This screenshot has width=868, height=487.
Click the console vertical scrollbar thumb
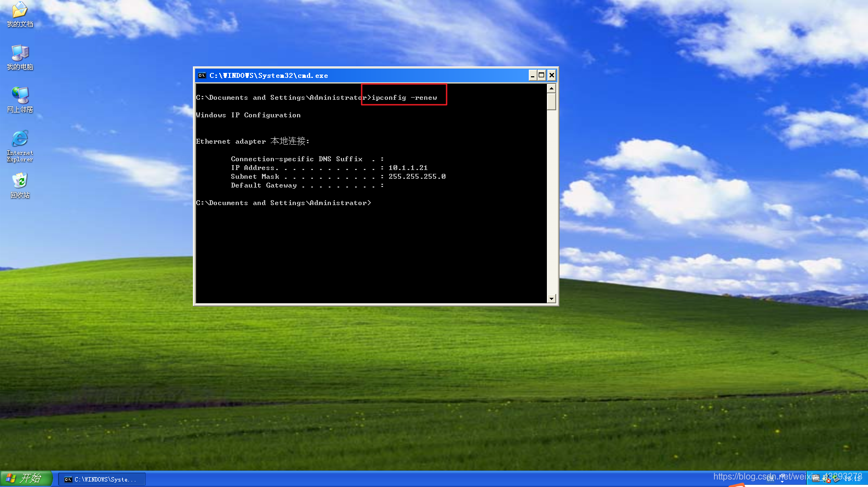[x=552, y=101]
